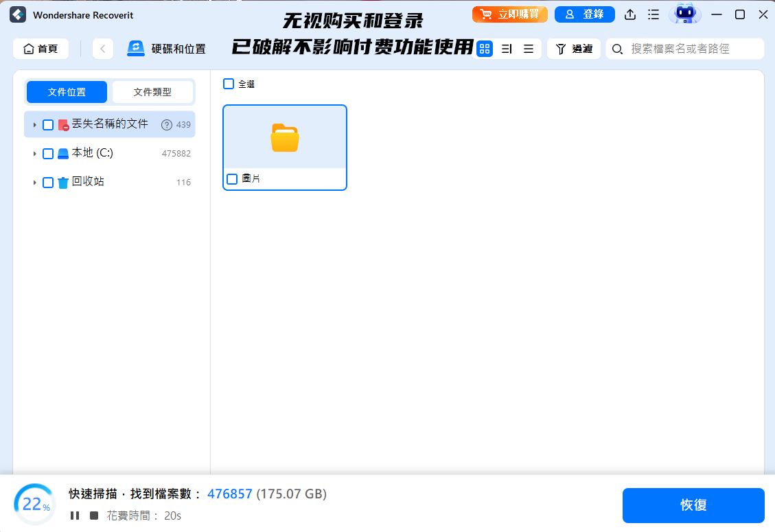Screen dimensions: 775x532
Task: Select the 文件位置 tab
Action: click(x=67, y=92)
